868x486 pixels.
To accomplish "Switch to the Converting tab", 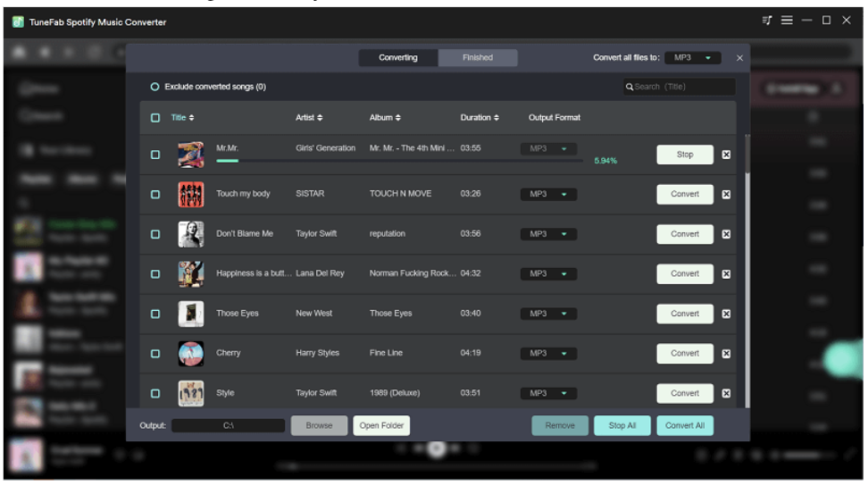I will pos(398,57).
